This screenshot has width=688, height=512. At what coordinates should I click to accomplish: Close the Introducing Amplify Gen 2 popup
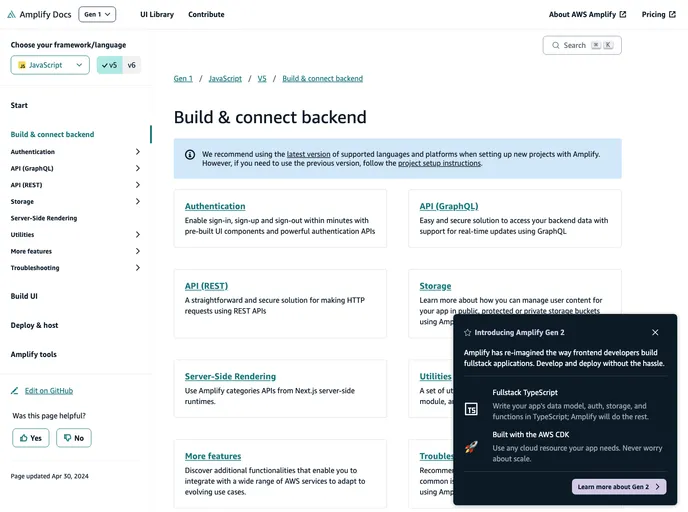tap(655, 333)
